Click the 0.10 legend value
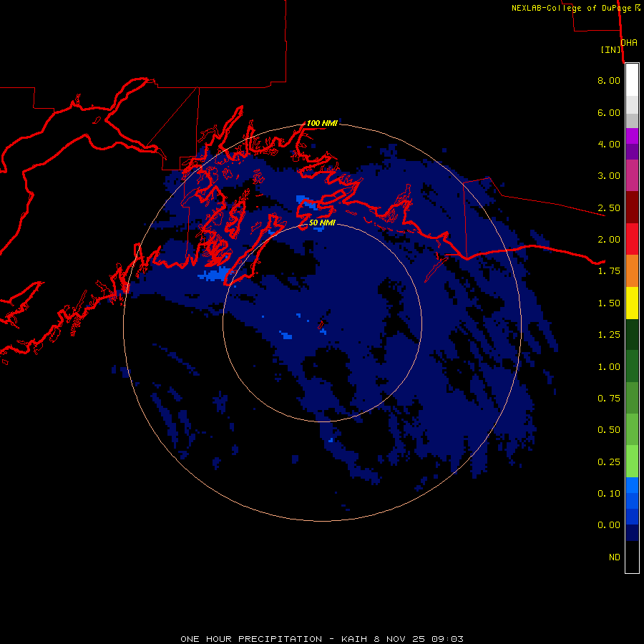 (x=609, y=494)
